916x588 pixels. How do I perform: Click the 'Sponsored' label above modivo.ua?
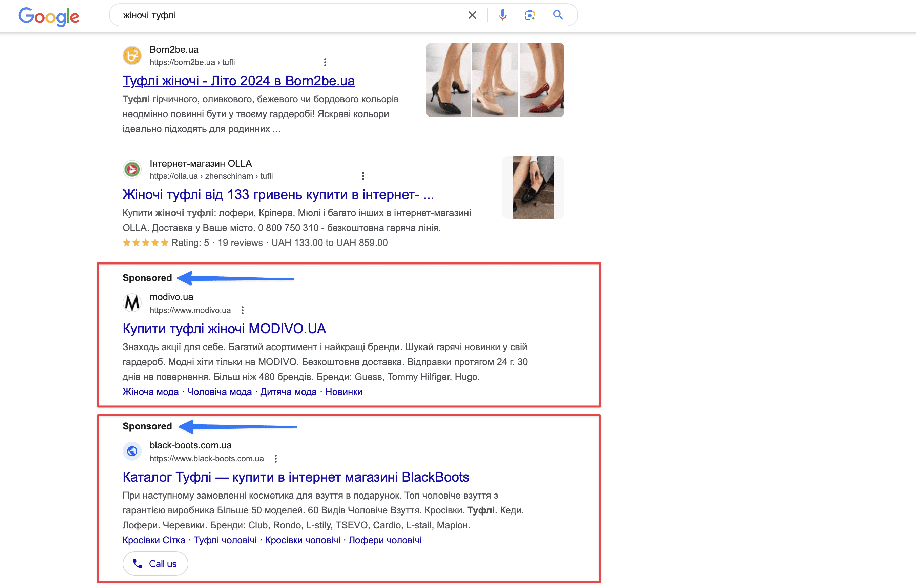[147, 278]
